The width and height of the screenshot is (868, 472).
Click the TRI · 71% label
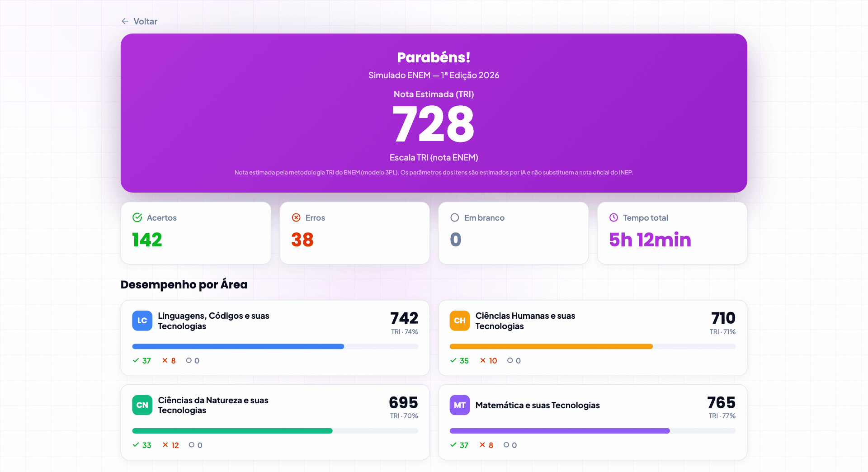tap(722, 332)
